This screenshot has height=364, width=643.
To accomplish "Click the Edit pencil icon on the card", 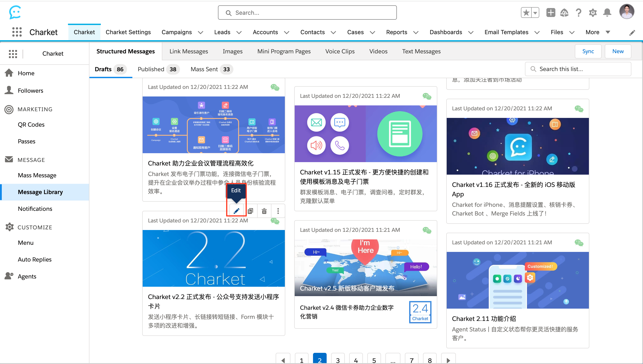I will tap(236, 211).
